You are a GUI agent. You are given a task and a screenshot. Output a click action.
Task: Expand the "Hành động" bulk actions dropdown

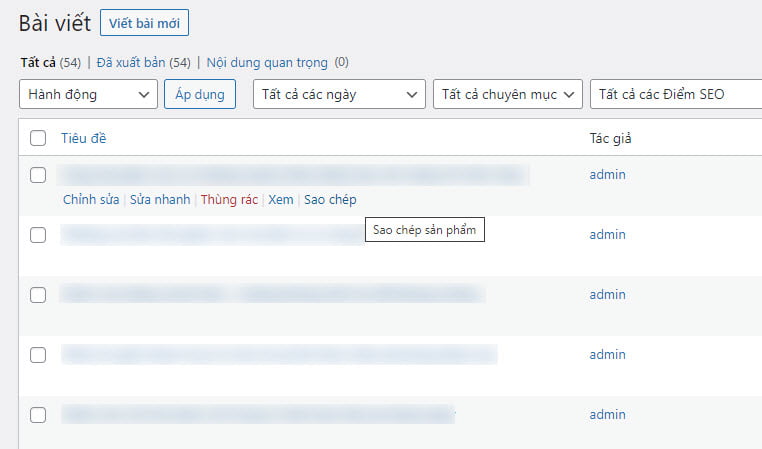(x=88, y=95)
